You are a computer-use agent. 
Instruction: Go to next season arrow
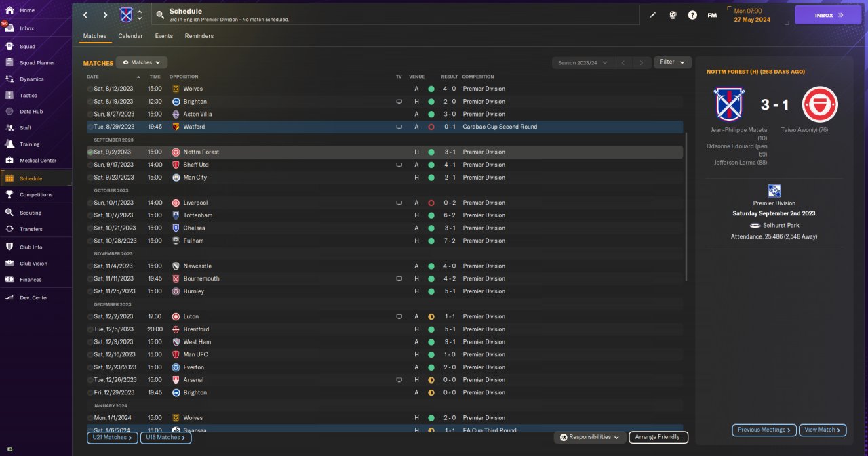coord(642,62)
